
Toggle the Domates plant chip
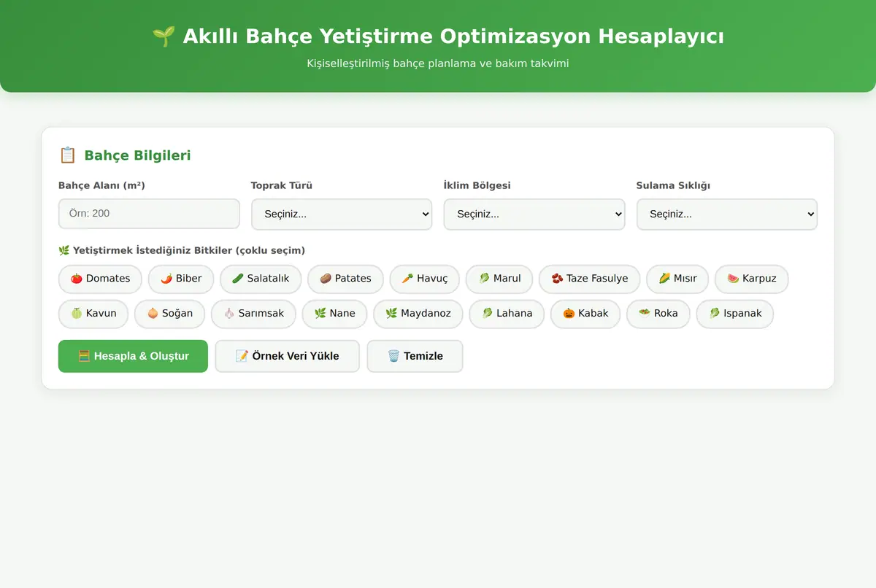(x=100, y=279)
